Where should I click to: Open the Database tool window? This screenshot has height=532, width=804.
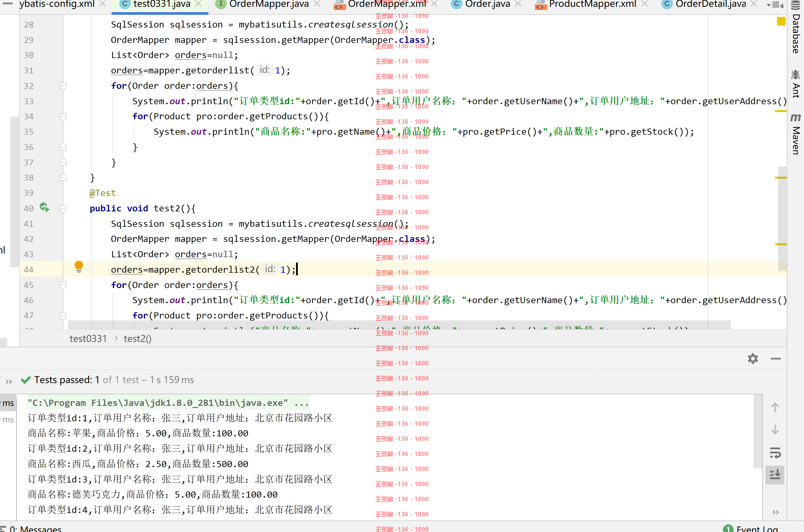795,28
